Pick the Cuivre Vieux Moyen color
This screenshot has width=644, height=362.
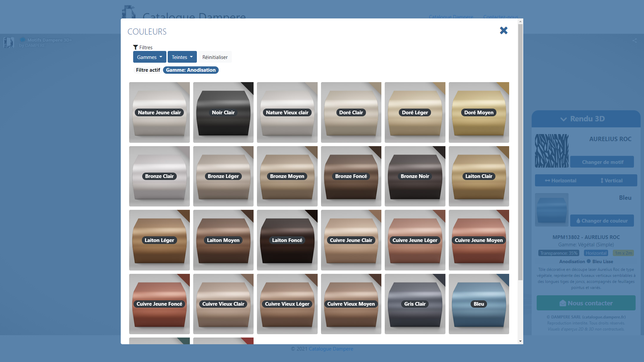pos(351,304)
